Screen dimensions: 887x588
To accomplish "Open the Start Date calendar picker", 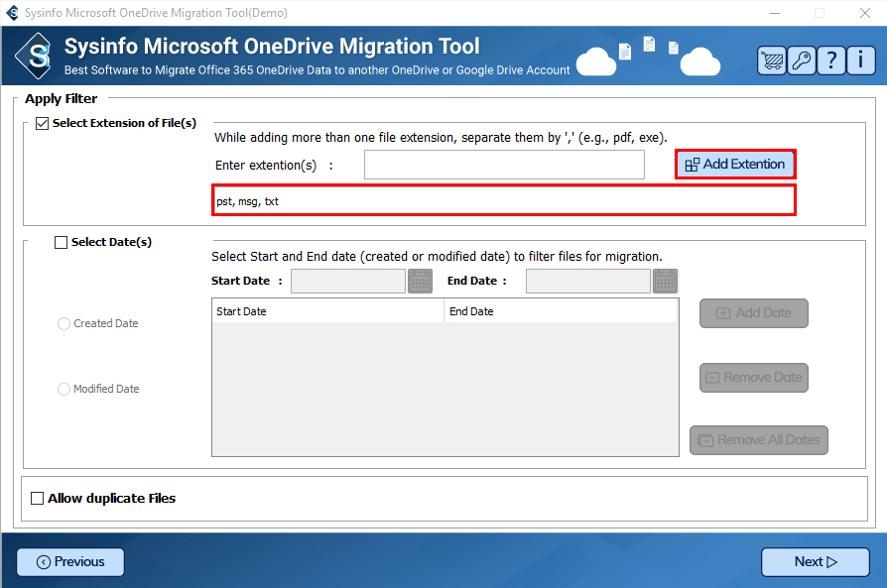I will coord(421,281).
